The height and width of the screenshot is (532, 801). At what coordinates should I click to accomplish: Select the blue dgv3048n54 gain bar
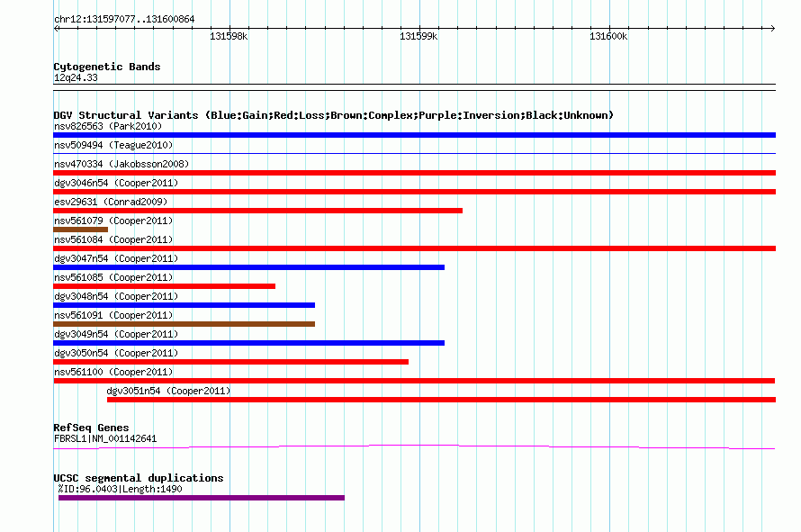pos(184,305)
